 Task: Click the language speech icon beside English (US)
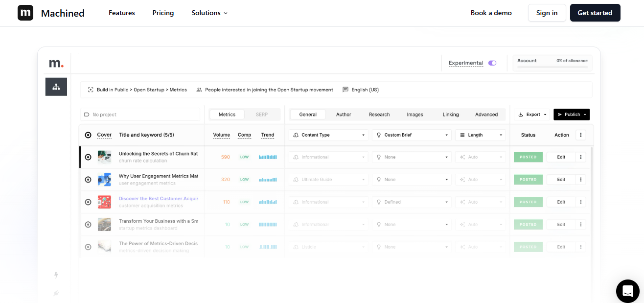coord(345,90)
